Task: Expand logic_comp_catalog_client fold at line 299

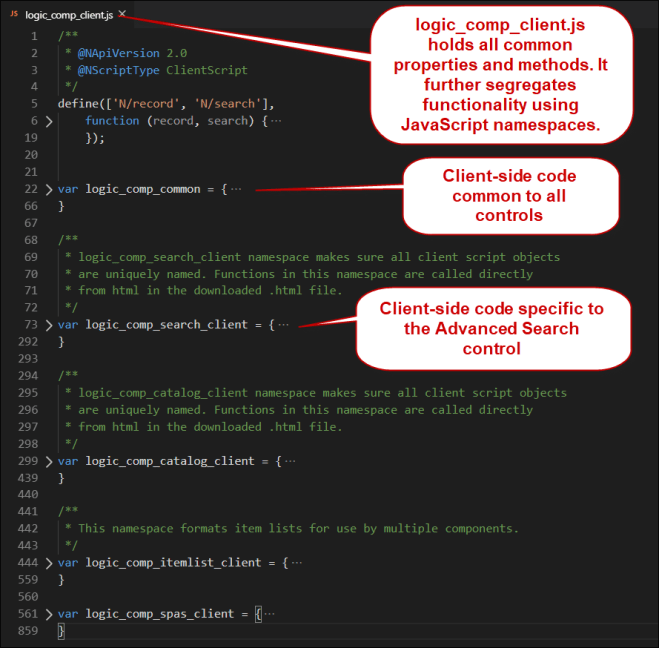Action: point(49,461)
